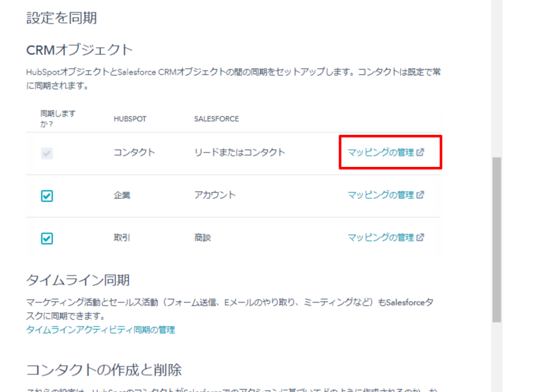Click the コンタクトの作成と削除 heading
Image resolution: width=536 pixels, height=392 pixels.
(x=104, y=370)
